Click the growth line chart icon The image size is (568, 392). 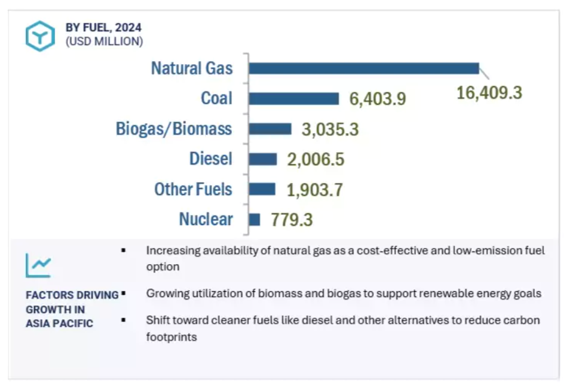(38, 265)
